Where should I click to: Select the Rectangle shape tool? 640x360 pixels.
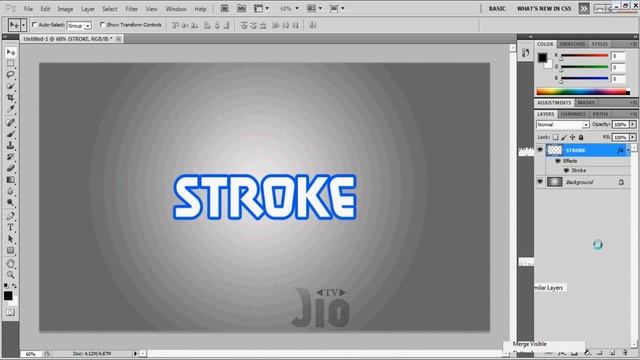coord(11,250)
